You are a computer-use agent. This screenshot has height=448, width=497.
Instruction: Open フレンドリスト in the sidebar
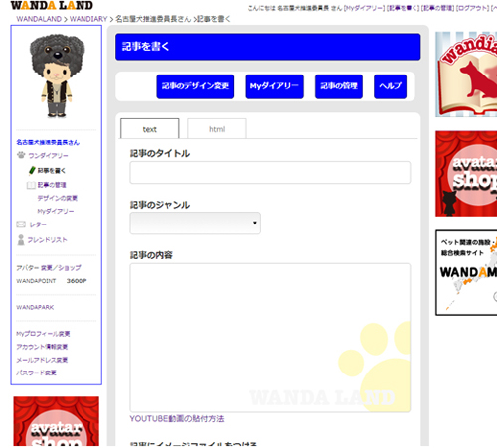tap(47, 240)
